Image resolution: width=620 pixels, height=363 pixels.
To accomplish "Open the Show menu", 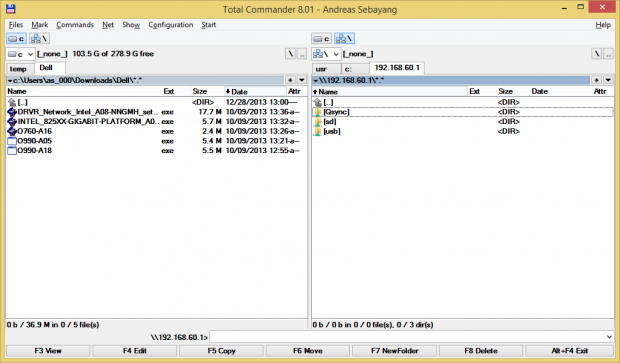I will [x=131, y=25].
